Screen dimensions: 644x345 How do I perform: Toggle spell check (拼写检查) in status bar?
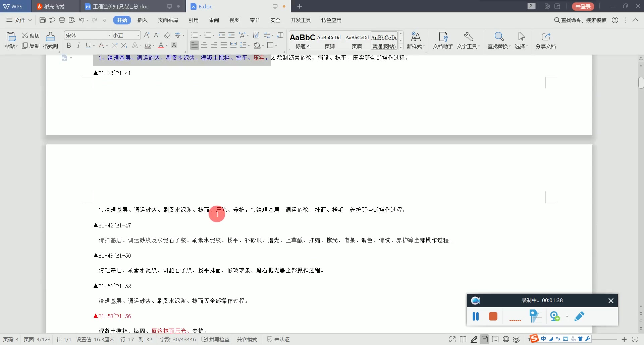coord(216,339)
